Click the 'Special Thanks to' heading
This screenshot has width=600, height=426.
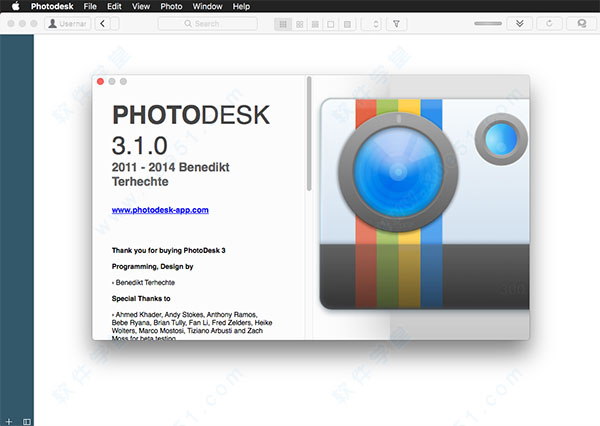coord(141,299)
